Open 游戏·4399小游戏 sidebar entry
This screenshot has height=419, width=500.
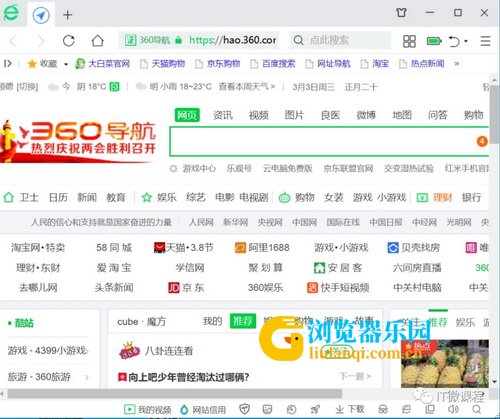pyautogui.click(x=48, y=350)
